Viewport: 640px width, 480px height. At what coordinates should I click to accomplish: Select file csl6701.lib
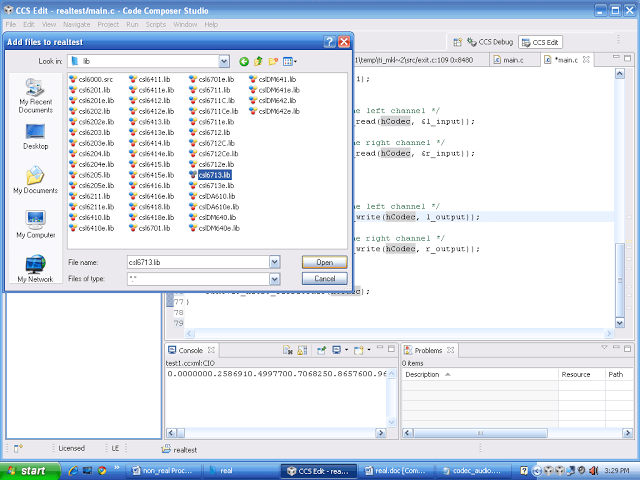click(x=150, y=228)
